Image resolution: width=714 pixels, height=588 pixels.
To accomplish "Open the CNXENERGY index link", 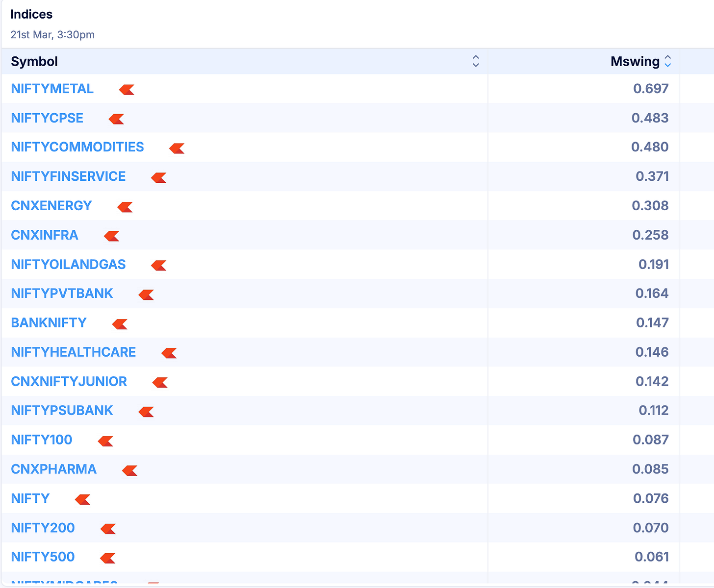I will coord(51,206).
